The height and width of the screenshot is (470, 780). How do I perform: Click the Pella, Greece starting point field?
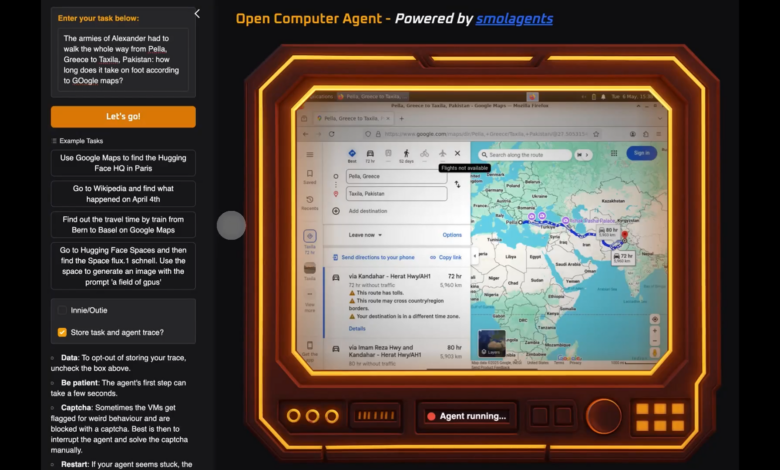pos(396,176)
